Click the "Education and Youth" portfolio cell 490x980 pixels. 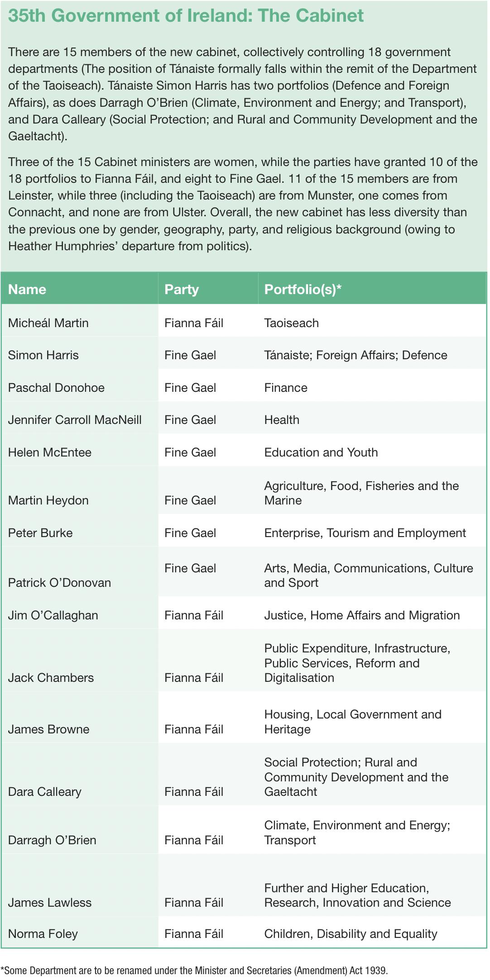(321, 452)
